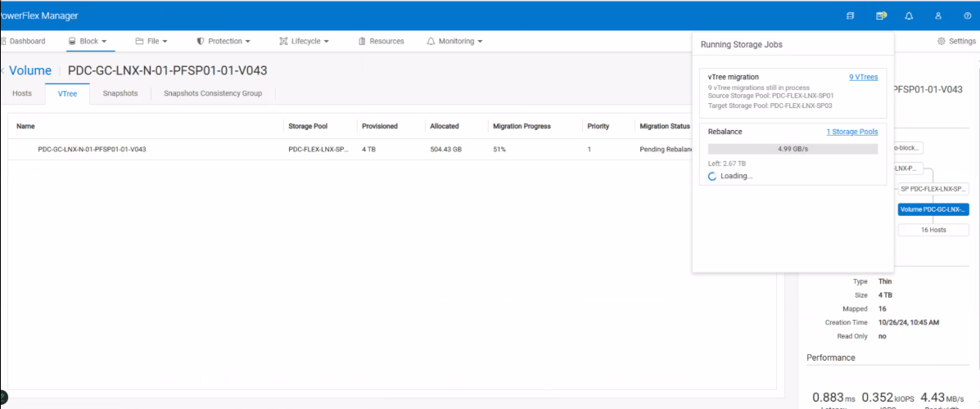The image size is (980, 409).
Task: Open the 9 VTrees link
Action: pyautogui.click(x=863, y=78)
